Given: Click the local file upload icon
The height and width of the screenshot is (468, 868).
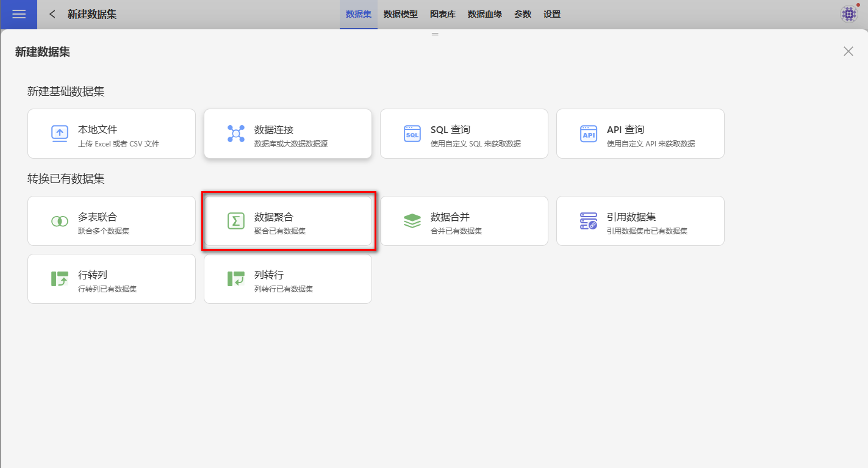Looking at the screenshot, I should pyautogui.click(x=60, y=134).
